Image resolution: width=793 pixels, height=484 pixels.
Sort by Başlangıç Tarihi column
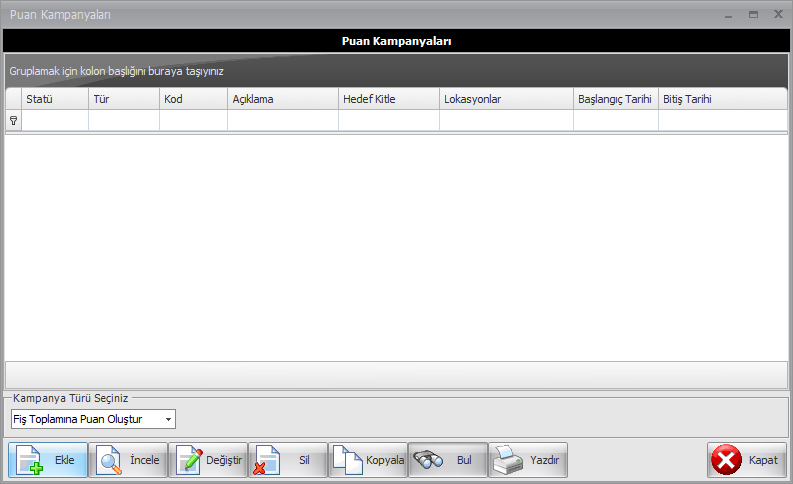click(x=615, y=99)
